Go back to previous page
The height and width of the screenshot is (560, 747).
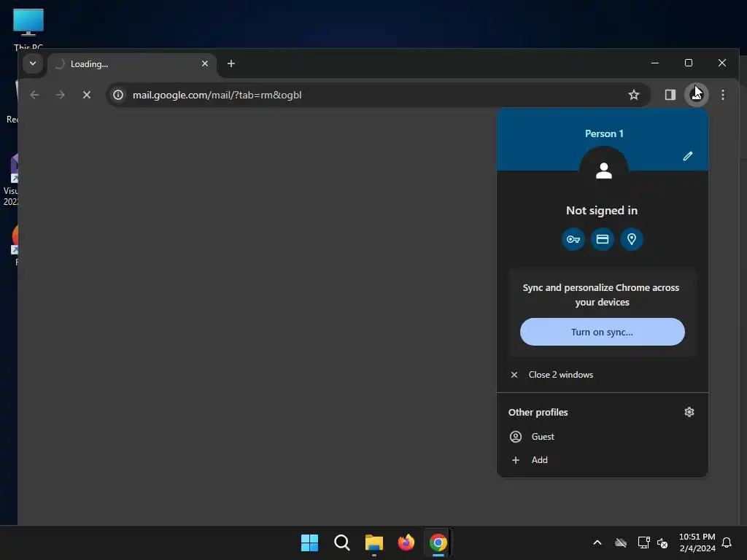click(x=34, y=95)
